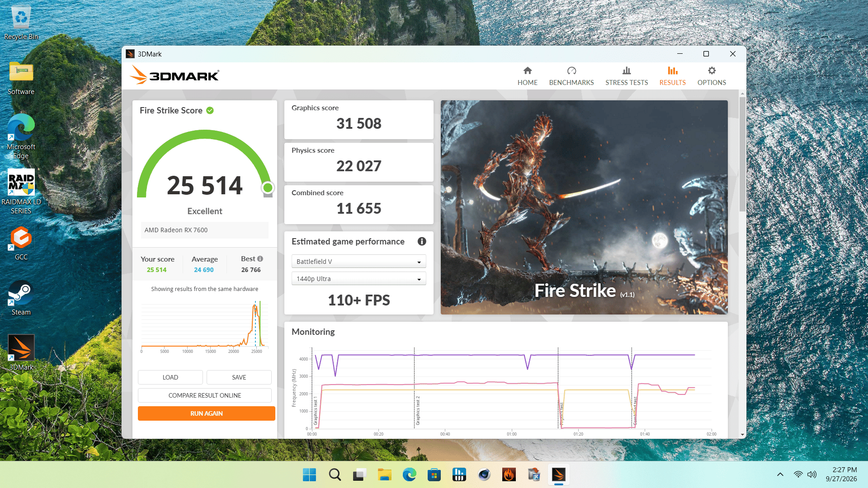Screen dimensions: 868x488
Task: Click Your score value 25 514
Action: tap(156, 270)
